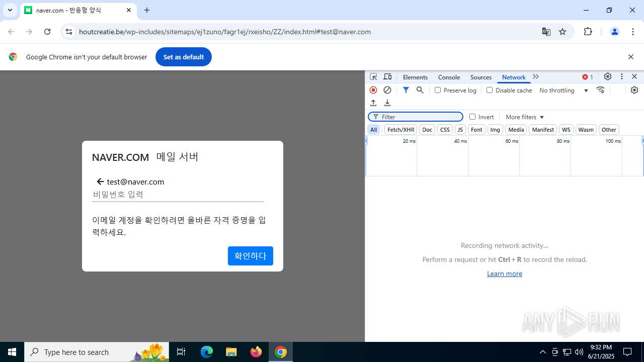Select the Font filter
The height and width of the screenshot is (362, 644).
point(476,130)
